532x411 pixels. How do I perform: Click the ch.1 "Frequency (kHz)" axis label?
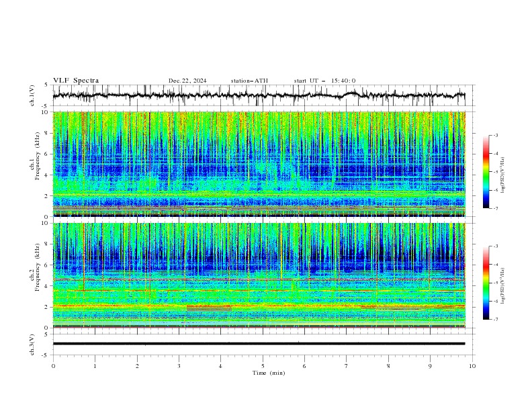pos(38,156)
